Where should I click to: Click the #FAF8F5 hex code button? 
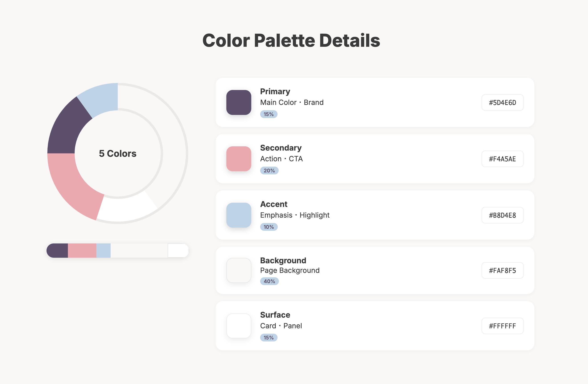pyautogui.click(x=502, y=270)
